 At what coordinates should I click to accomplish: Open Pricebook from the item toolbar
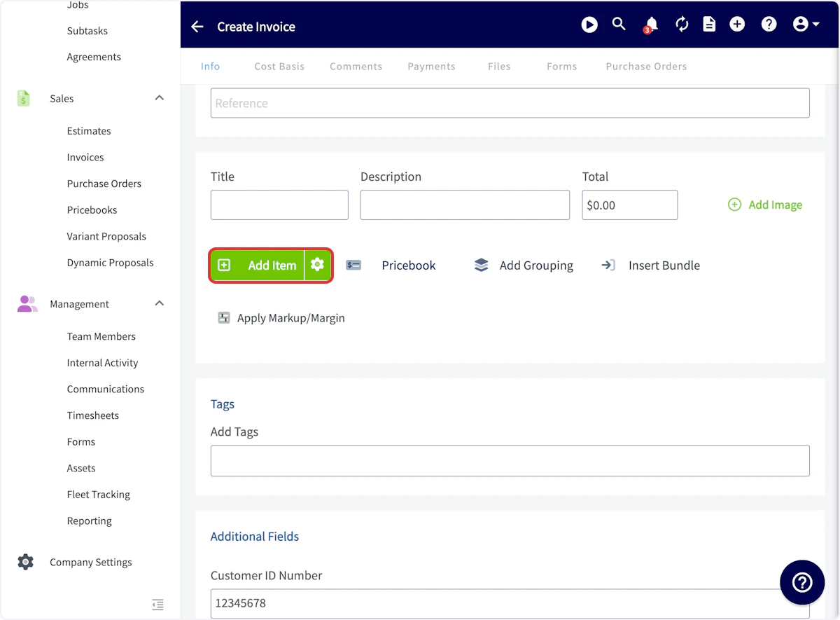(x=391, y=266)
